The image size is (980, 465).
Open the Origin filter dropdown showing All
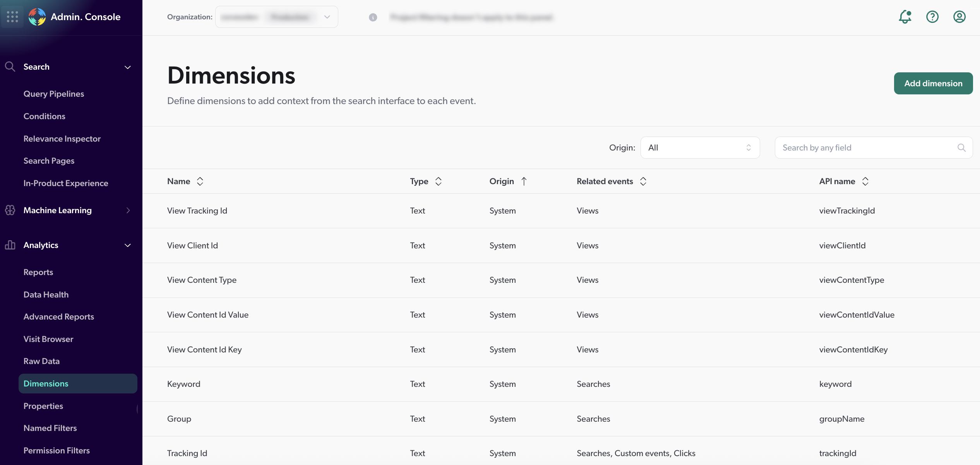pyautogui.click(x=700, y=147)
